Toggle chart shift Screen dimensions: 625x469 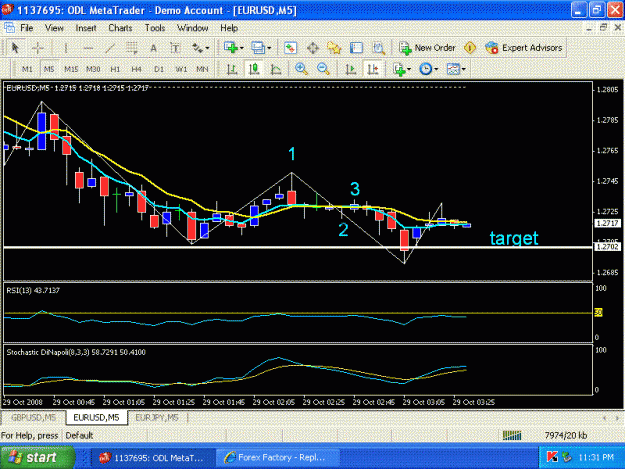373,69
